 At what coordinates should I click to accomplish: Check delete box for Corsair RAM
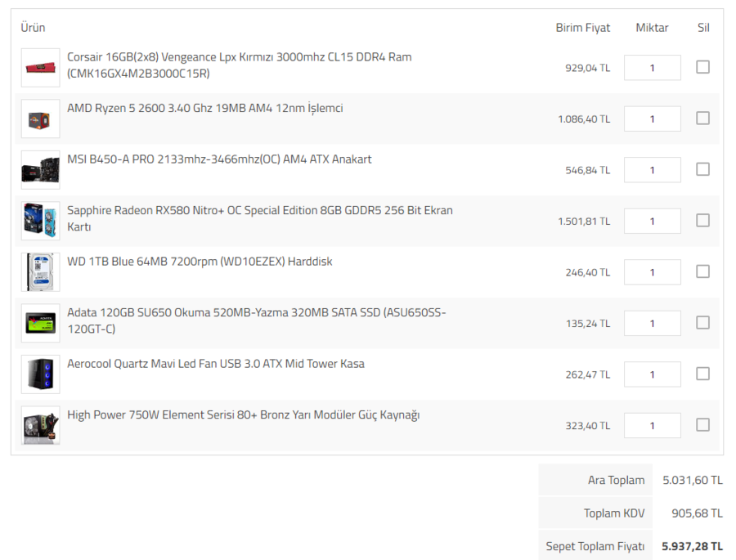(702, 67)
